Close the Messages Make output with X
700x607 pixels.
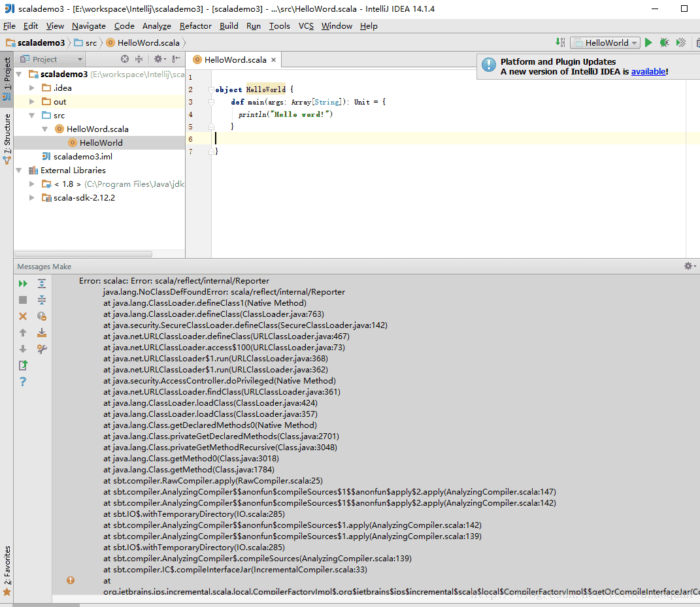point(23,316)
